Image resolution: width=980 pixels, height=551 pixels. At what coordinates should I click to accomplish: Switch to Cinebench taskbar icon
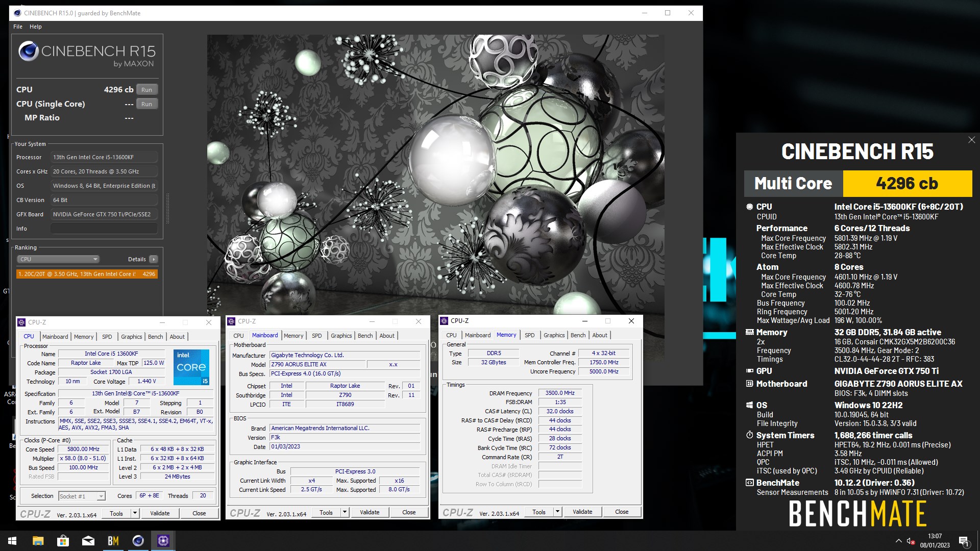coord(138,541)
